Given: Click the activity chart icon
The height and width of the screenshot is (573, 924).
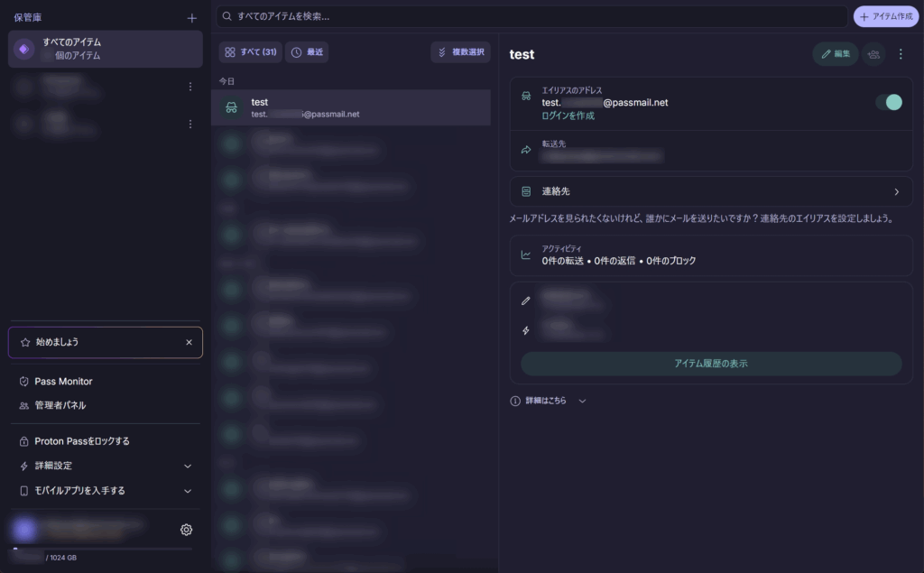Looking at the screenshot, I should coord(526,254).
